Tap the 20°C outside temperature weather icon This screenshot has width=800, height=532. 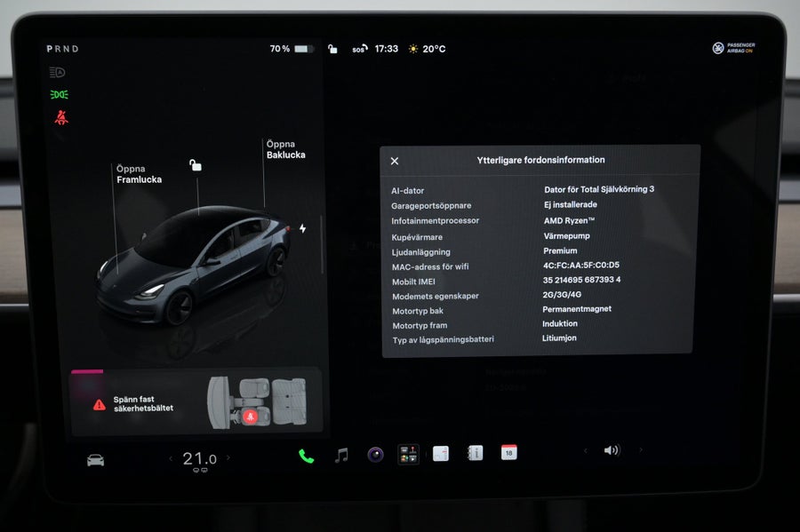[x=427, y=49]
